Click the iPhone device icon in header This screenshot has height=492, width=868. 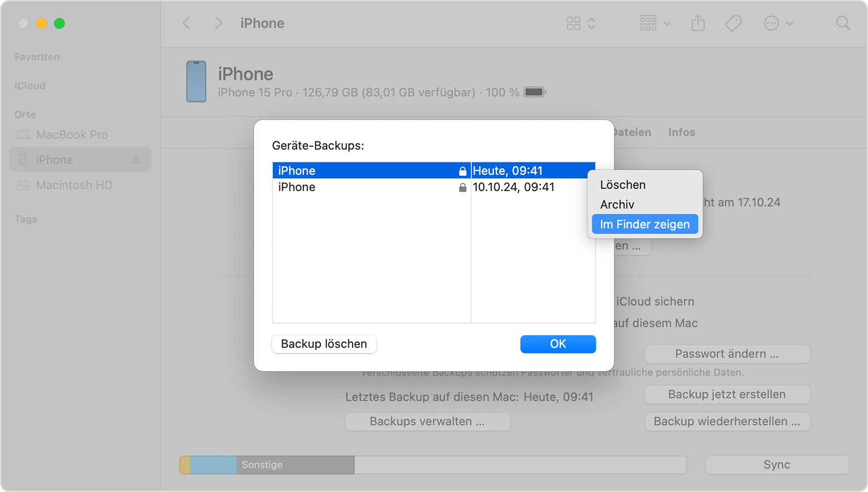[196, 81]
